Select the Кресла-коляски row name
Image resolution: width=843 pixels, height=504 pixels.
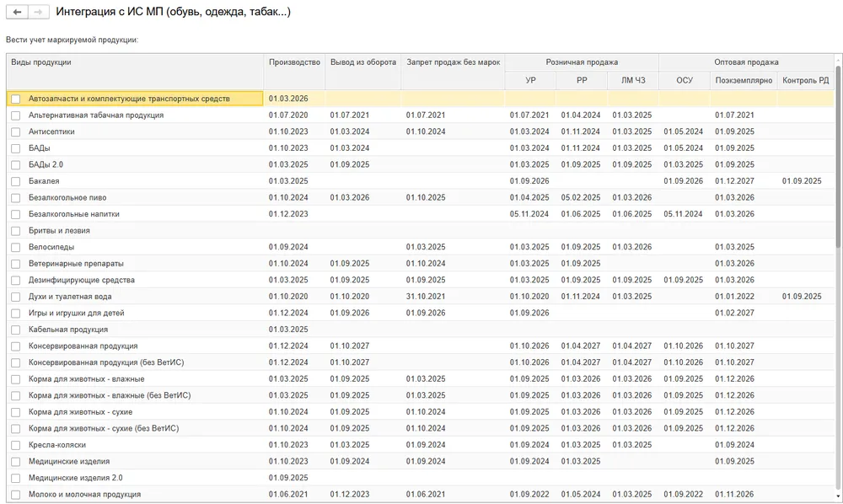(x=57, y=445)
